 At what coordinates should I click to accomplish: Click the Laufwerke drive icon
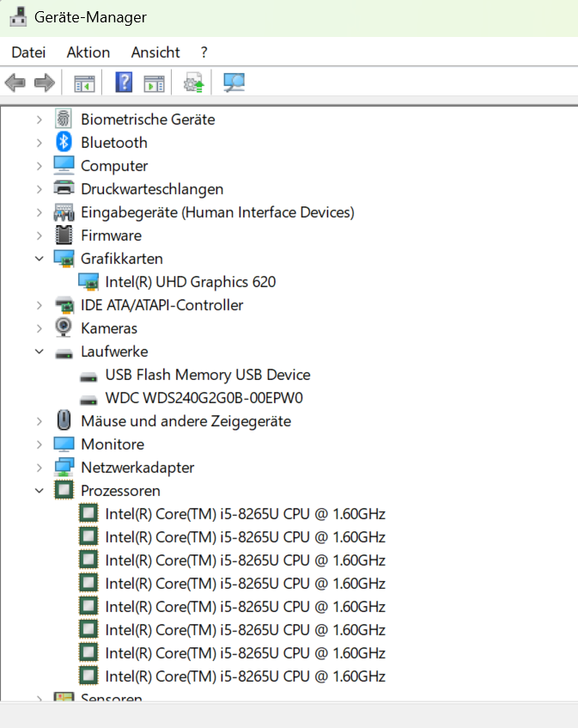point(64,354)
